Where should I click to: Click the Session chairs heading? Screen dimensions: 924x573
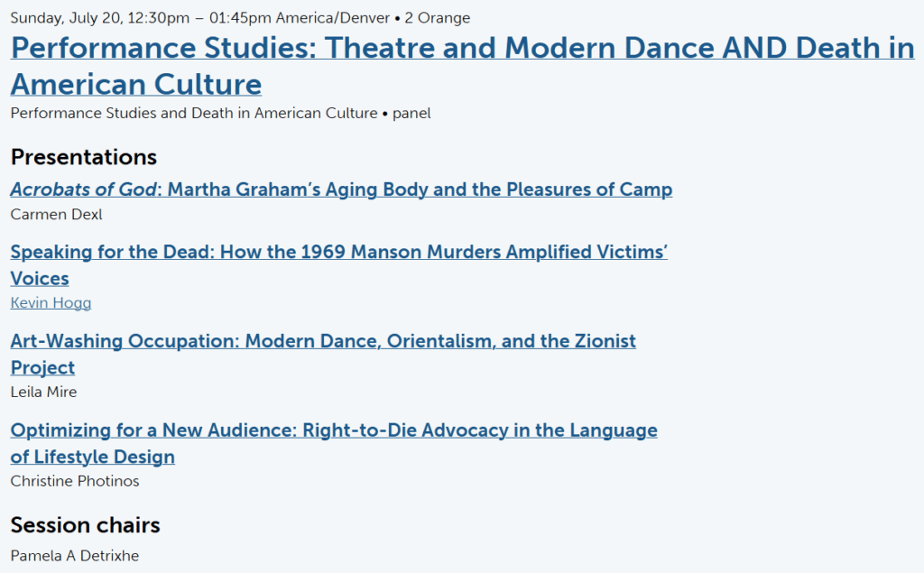point(86,525)
